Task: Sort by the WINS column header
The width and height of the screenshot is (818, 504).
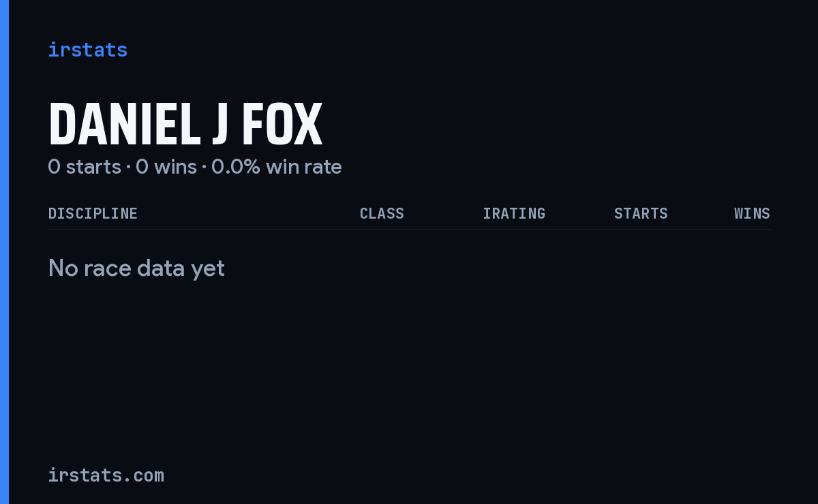Action: pos(752,213)
